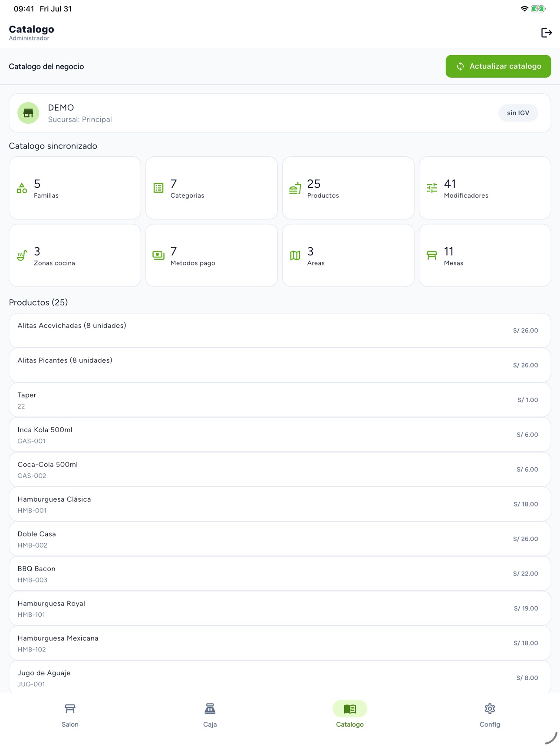Viewport: 560px width, 747px height.
Task: Select the Doble Casa product name
Action: (x=37, y=534)
